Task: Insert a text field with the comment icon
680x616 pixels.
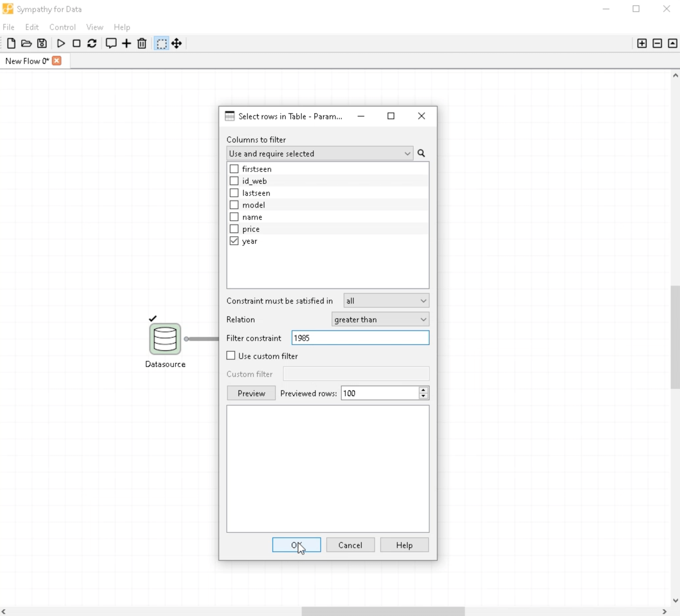Action: (x=111, y=43)
